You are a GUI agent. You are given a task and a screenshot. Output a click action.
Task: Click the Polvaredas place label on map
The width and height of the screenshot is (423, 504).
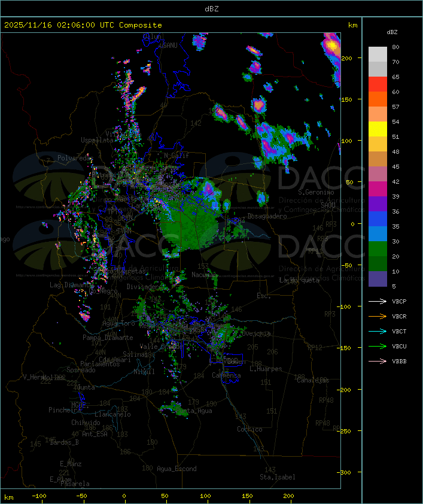click(x=75, y=158)
